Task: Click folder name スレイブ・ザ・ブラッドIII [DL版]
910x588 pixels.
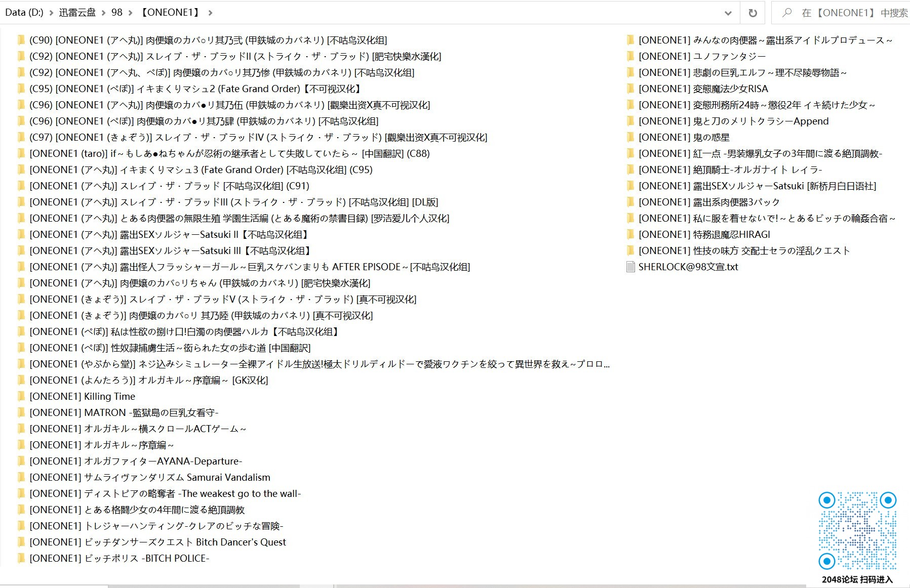Action: [x=234, y=202]
